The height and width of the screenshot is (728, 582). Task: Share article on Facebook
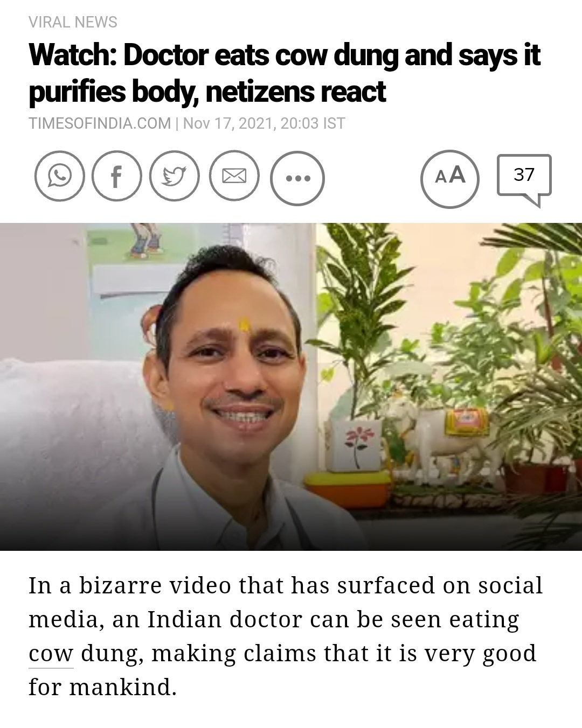[x=116, y=176]
